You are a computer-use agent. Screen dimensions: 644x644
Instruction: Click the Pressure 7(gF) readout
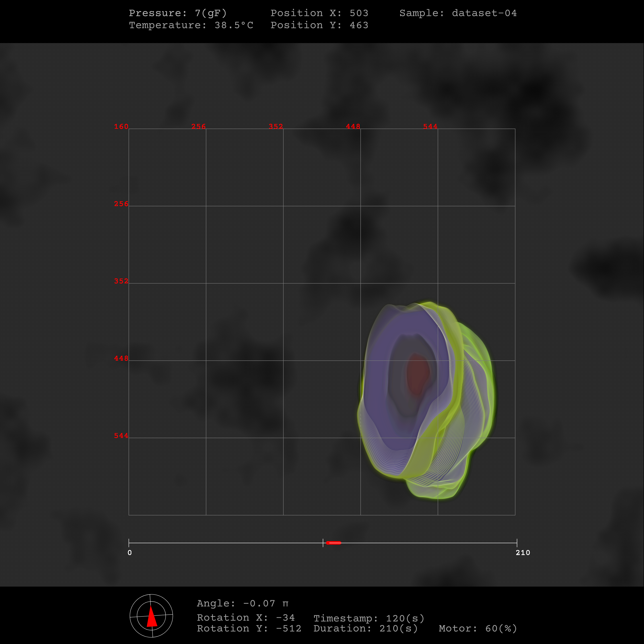pyautogui.click(x=178, y=13)
